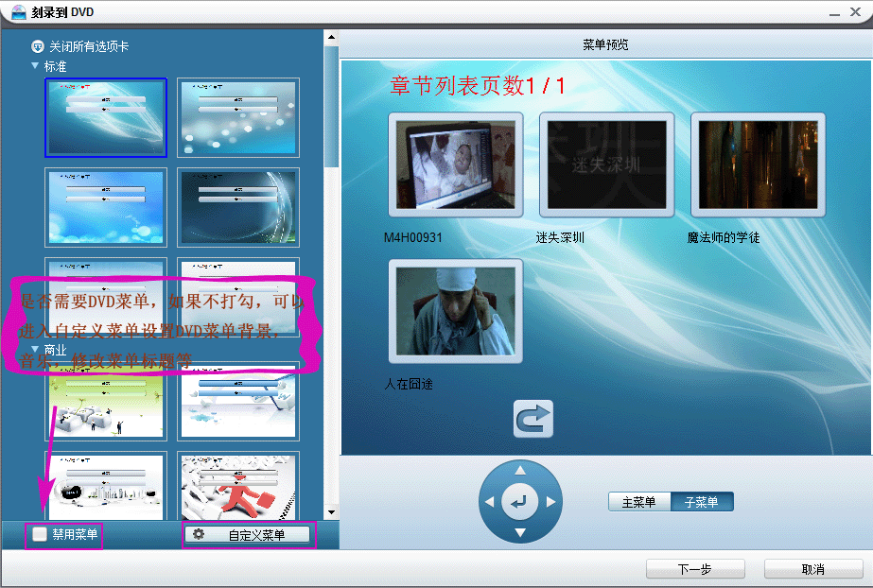Click the 关闭所有选项卡 icon

pyautogui.click(x=38, y=46)
